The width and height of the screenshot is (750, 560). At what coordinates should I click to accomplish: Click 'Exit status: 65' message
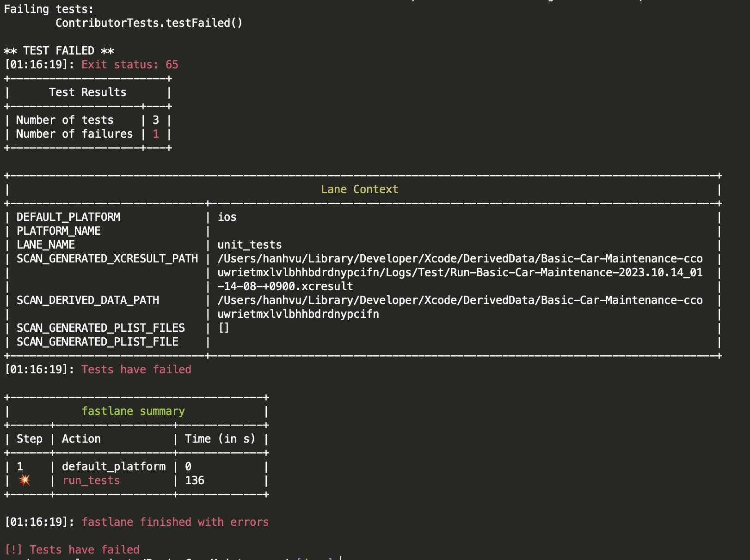(x=130, y=65)
